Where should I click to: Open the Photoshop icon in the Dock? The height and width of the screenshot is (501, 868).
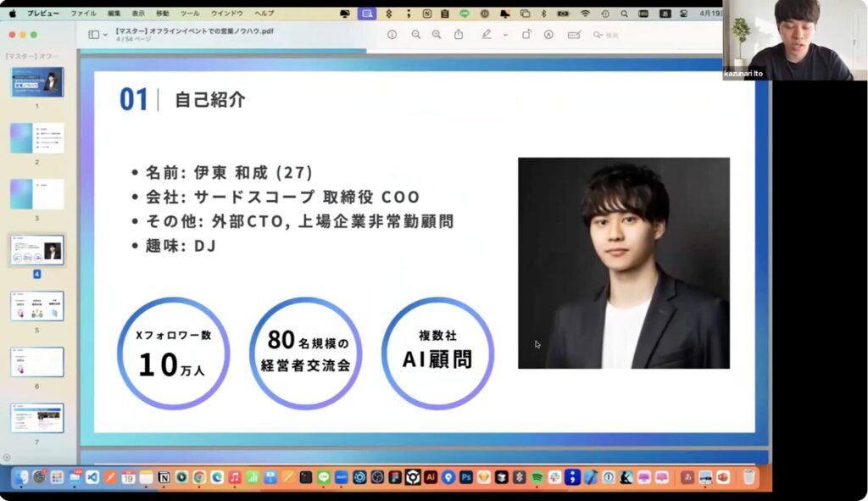click(465, 477)
